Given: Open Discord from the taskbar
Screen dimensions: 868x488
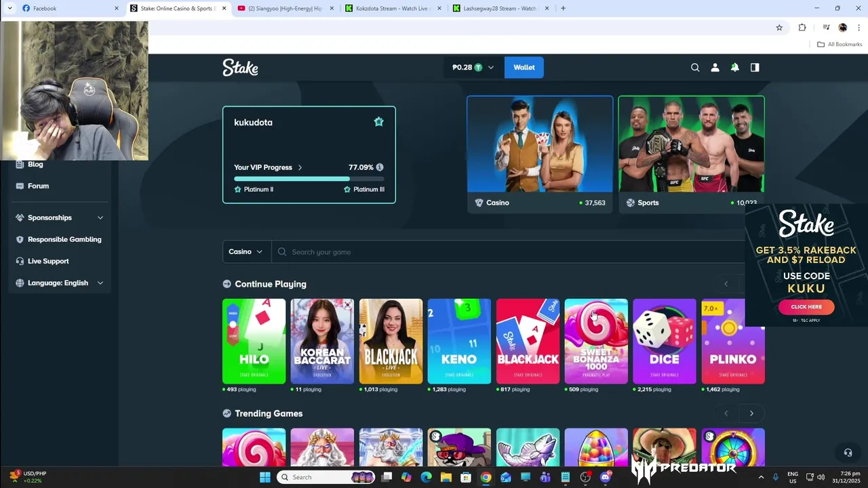Looking at the screenshot, I should 605,477.
